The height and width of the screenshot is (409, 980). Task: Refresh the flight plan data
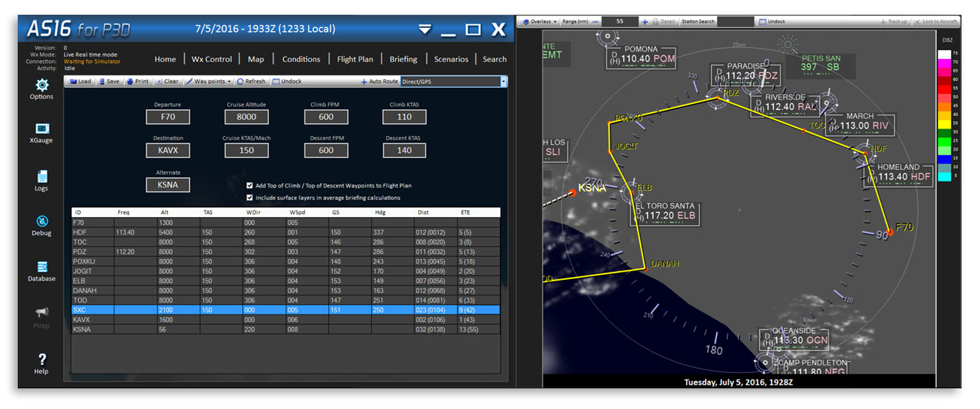(x=251, y=81)
